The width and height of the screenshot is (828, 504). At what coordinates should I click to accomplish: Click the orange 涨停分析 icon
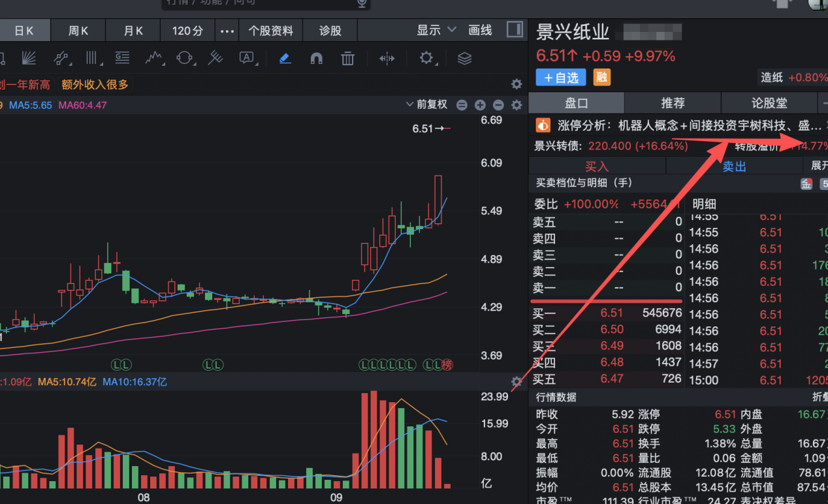(543, 125)
